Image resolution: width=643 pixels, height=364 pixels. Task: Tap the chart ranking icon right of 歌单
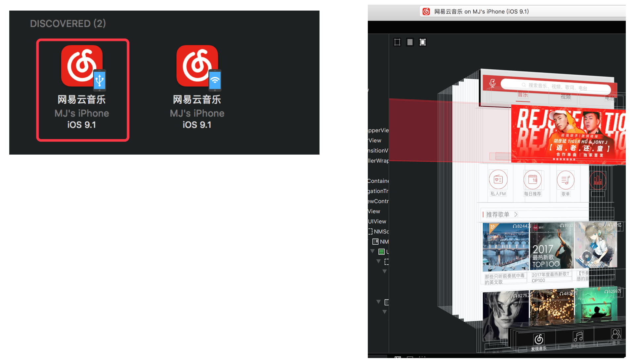[x=598, y=180]
